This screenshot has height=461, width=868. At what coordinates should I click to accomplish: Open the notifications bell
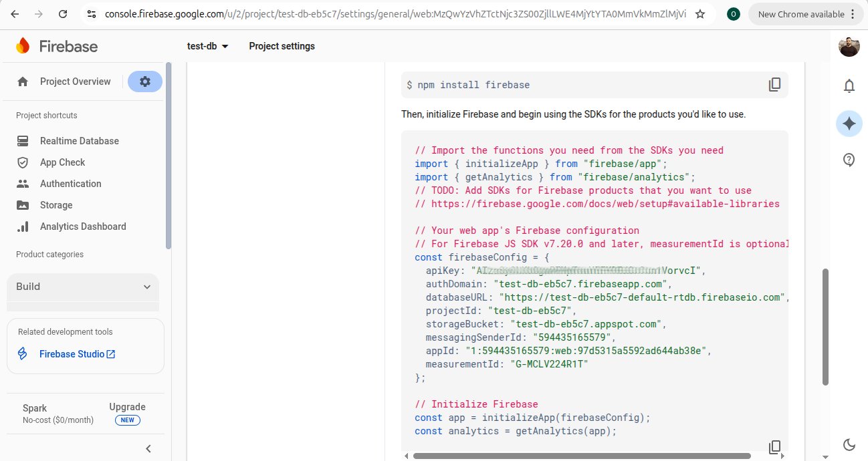pyautogui.click(x=849, y=86)
